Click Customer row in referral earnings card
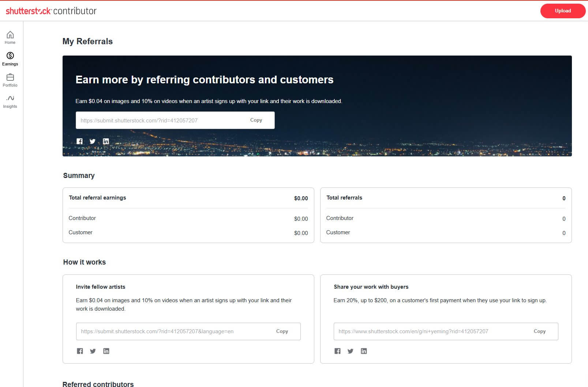588x387 pixels. [x=188, y=233]
